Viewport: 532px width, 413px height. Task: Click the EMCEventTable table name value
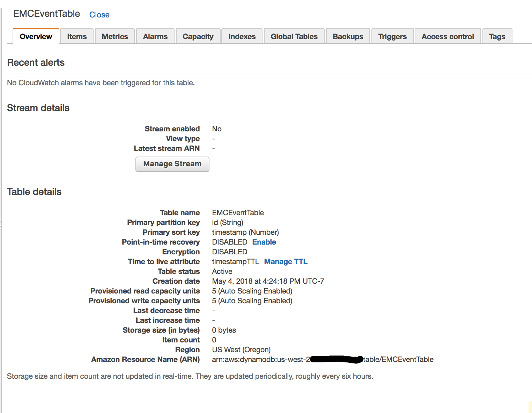tap(238, 213)
